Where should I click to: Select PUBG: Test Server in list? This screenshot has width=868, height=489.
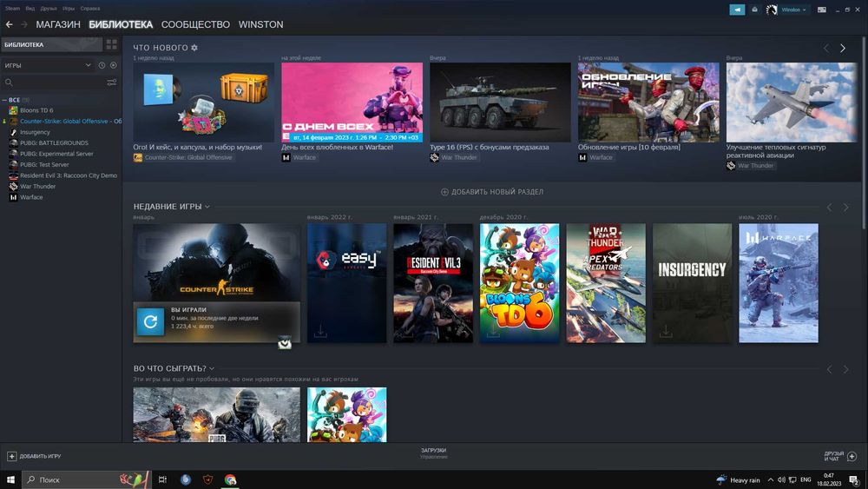44,164
